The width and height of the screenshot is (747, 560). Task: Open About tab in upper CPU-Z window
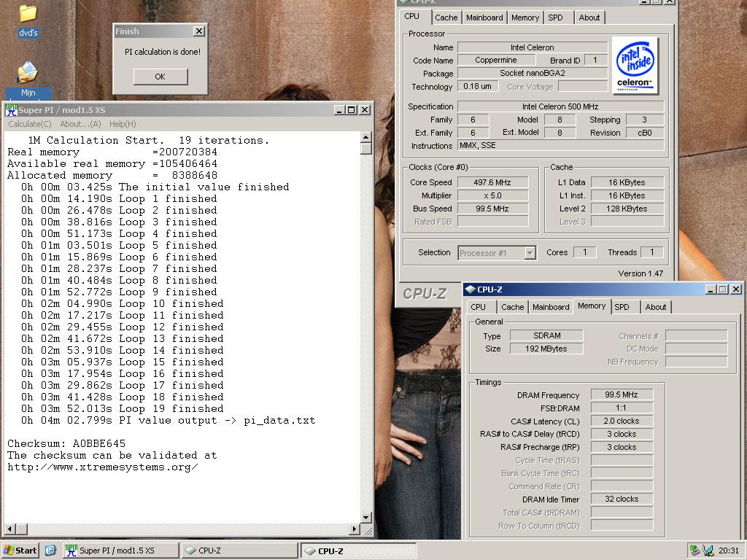click(589, 17)
